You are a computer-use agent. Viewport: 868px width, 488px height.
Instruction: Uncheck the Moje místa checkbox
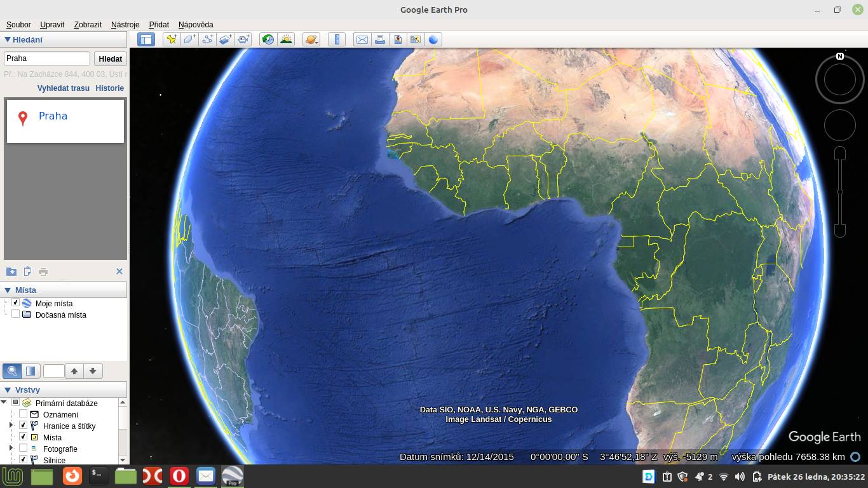tap(16, 303)
